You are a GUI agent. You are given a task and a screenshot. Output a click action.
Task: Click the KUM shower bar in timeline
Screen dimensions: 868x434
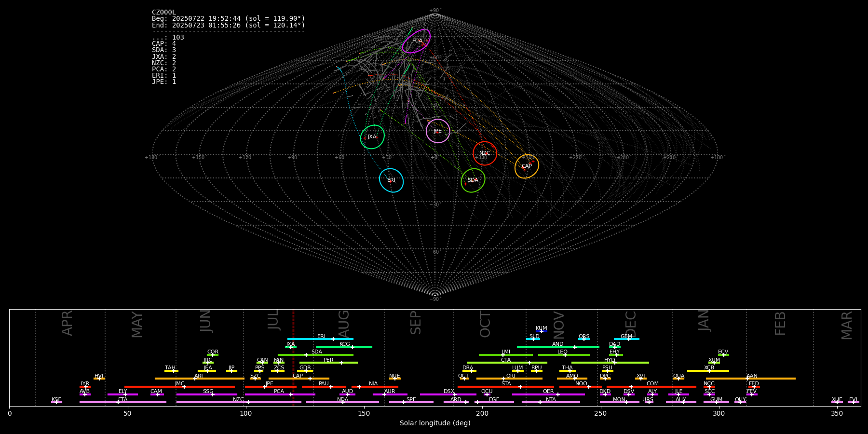tap(542, 331)
